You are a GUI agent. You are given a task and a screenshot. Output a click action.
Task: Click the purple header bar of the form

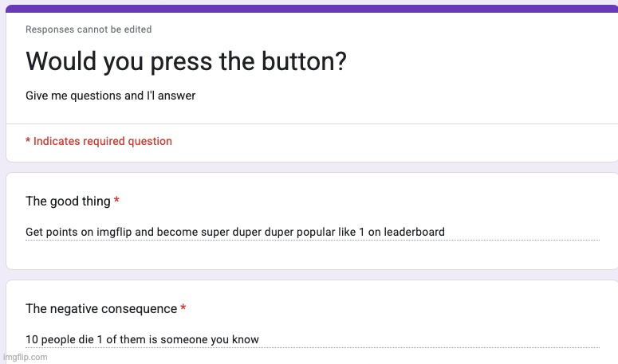[311, 9]
